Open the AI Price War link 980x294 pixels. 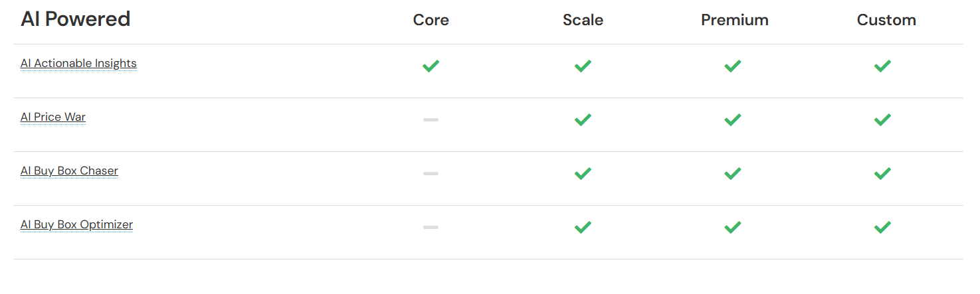pyautogui.click(x=53, y=117)
